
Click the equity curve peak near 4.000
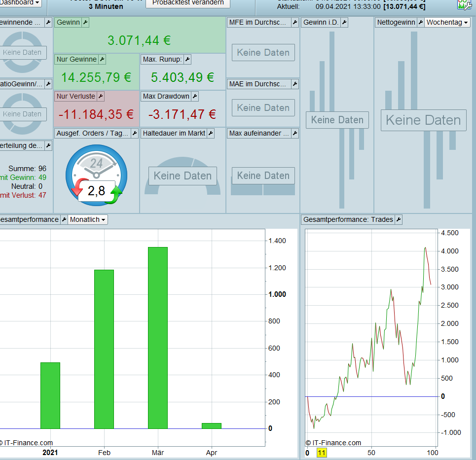coord(425,248)
